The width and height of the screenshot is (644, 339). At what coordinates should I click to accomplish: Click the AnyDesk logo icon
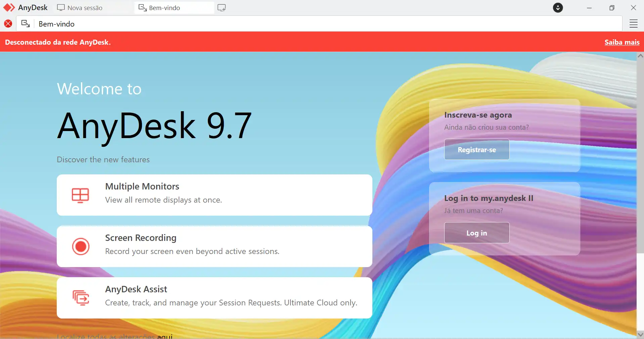(9, 7)
